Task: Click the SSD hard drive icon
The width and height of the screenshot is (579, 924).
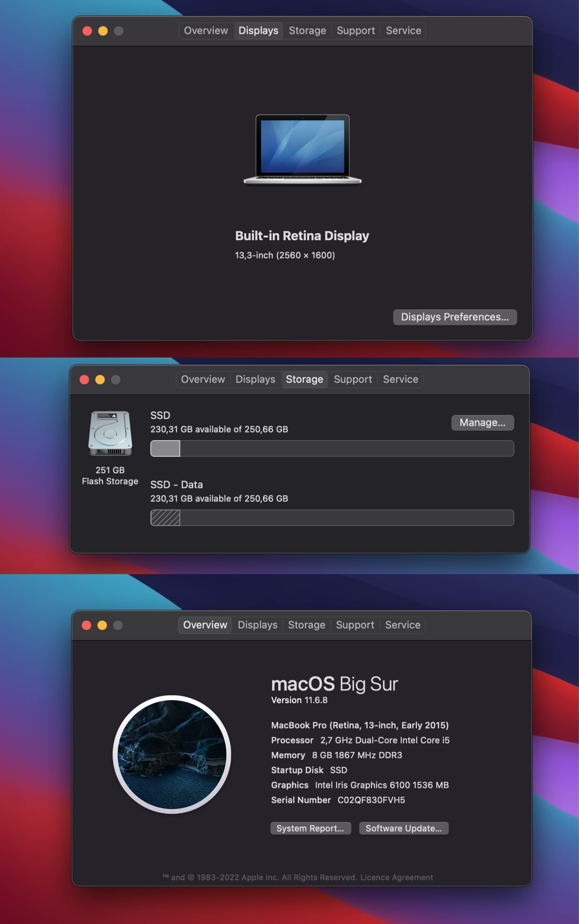Action: [110, 433]
